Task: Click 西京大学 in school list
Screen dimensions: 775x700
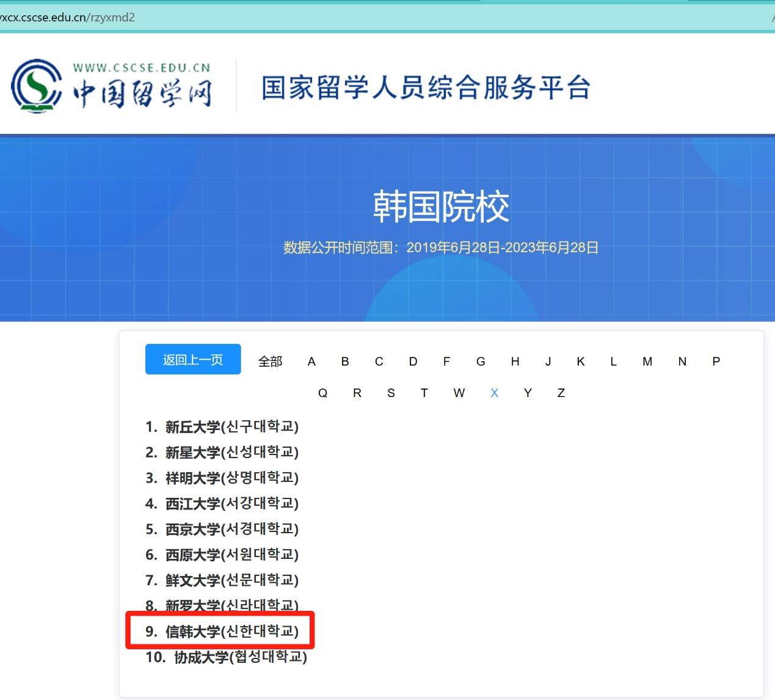Action: (x=231, y=530)
